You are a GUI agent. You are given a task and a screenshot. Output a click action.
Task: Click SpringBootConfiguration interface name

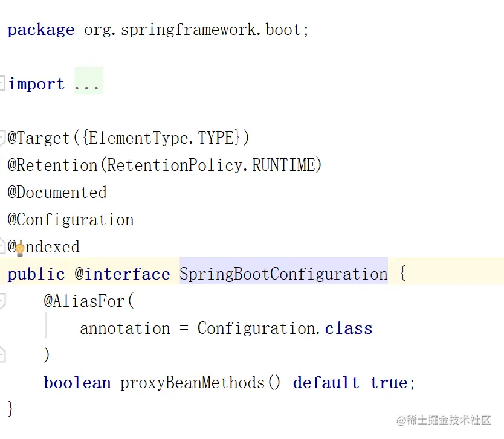pyautogui.click(x=283, y=274)
